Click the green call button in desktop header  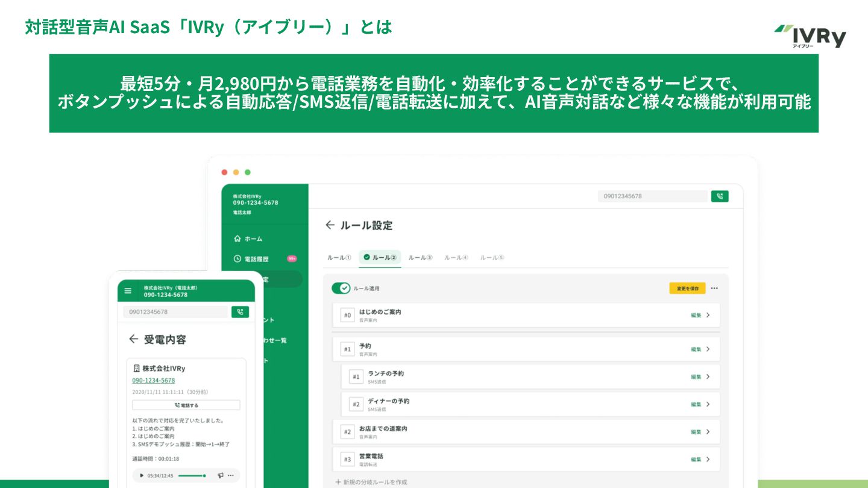tap(720, 196)
